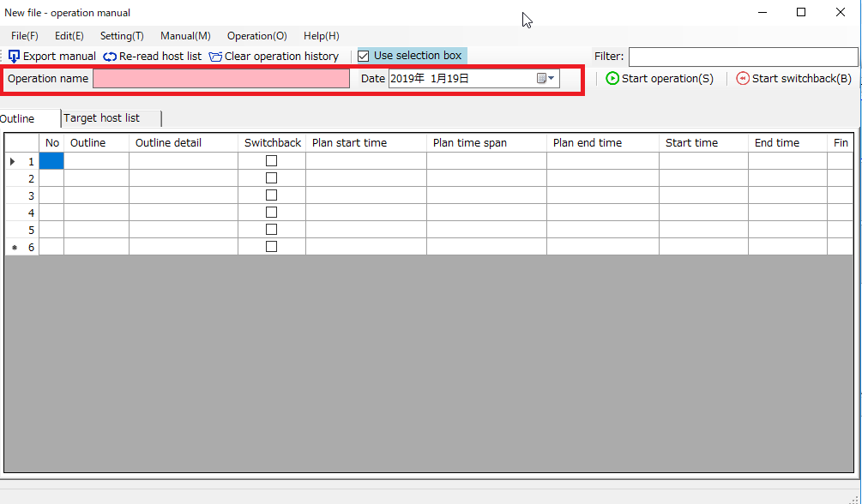This screenshot has height=504, width=862.
Task: Toggle the Use selection box checkbox
Action: (364, 57)
